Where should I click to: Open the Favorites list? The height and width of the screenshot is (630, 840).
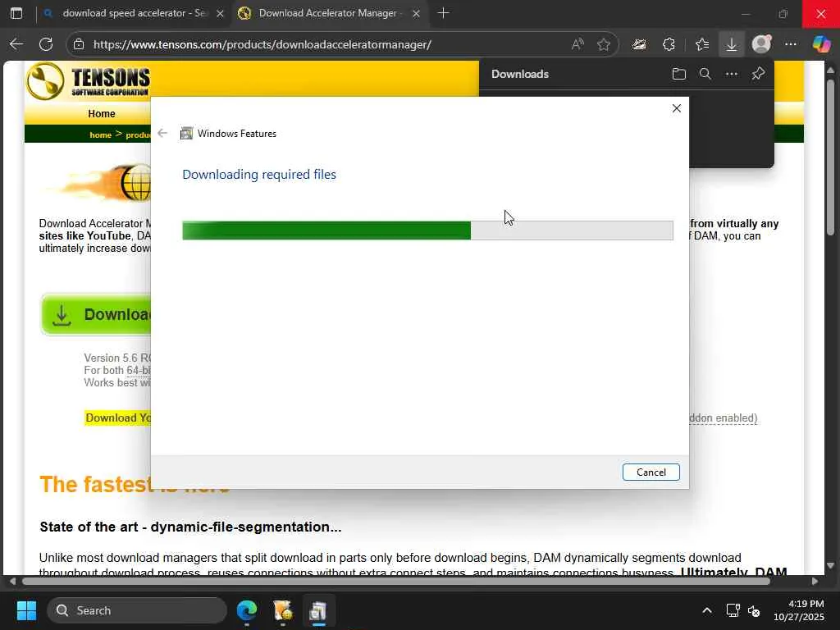tap(702, 44)
